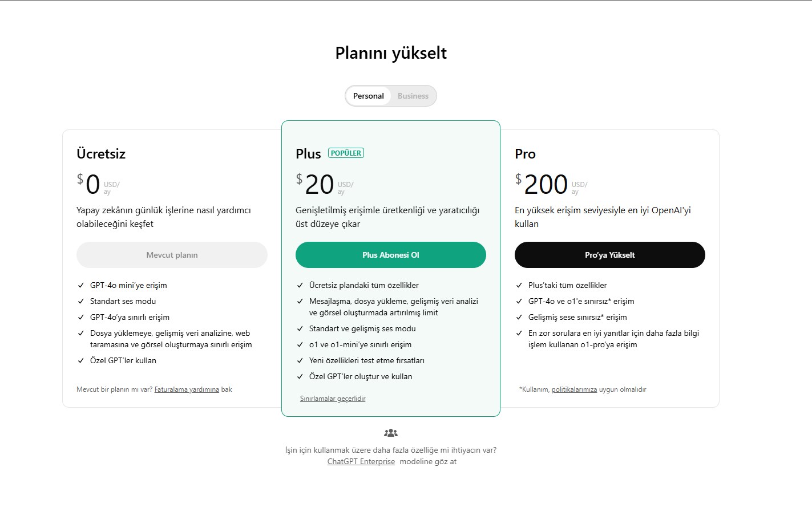812x520 pixels.
Task: Open the Faturalama yardımına link
Action: pos(187,389)
